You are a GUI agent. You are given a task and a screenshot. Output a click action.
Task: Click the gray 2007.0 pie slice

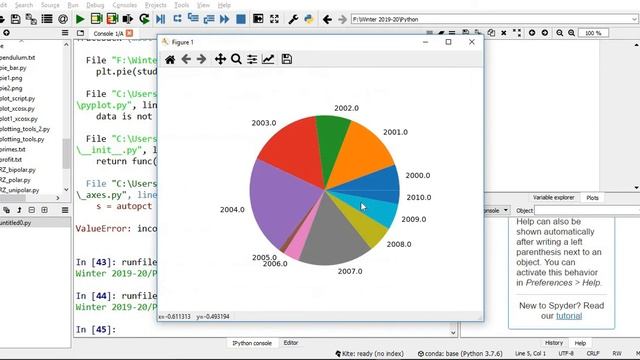pyautogui.click(x=333, y=239)
